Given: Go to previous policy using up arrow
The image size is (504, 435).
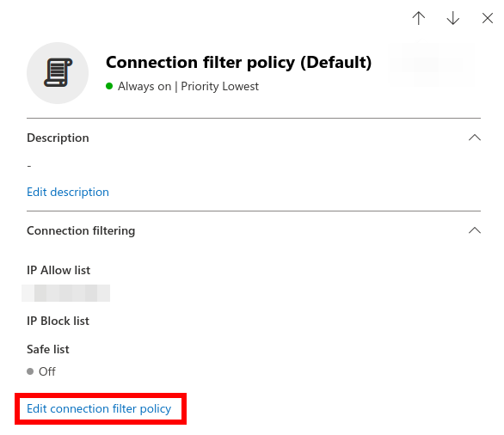Looking at the screenshot, I should tap(419, 18).
